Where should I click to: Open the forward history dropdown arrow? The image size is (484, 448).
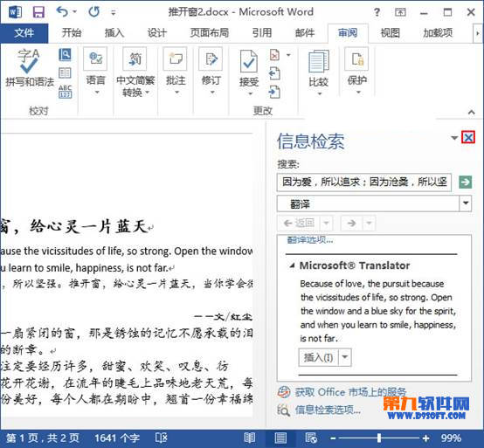369,223
